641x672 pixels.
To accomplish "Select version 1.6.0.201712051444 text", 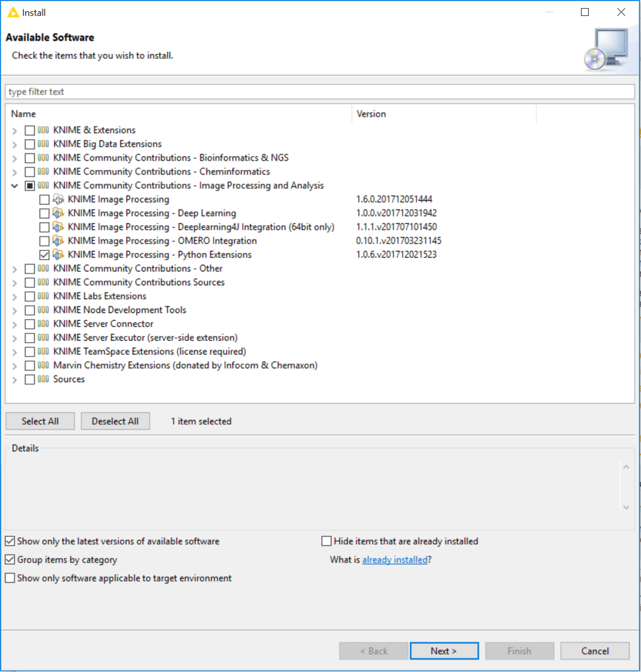I will [x=394, y=199].
